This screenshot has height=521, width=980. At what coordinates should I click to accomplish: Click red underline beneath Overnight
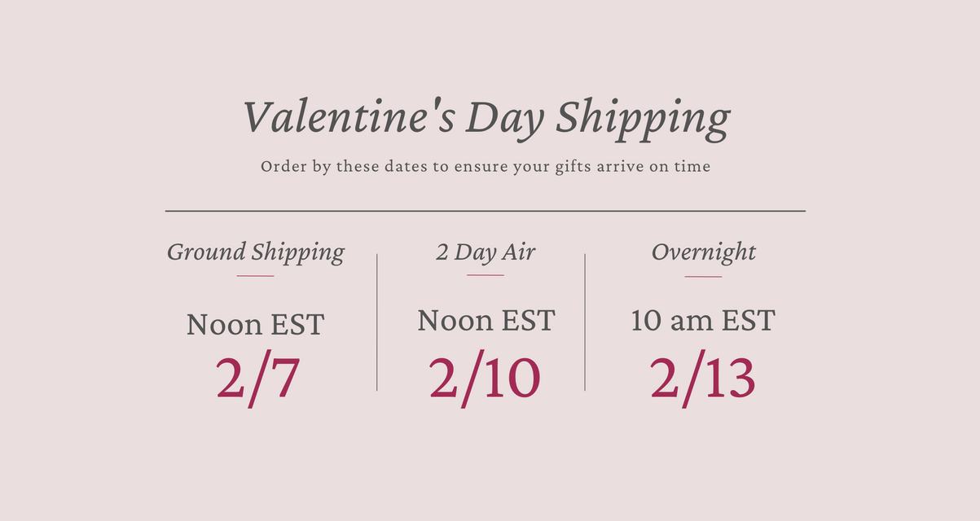703,277
